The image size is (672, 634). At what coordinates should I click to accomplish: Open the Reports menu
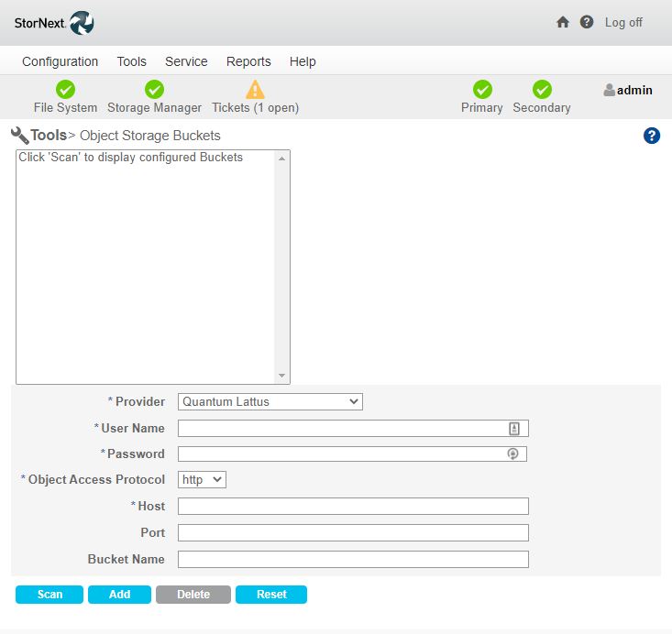(x=248, y=61)
